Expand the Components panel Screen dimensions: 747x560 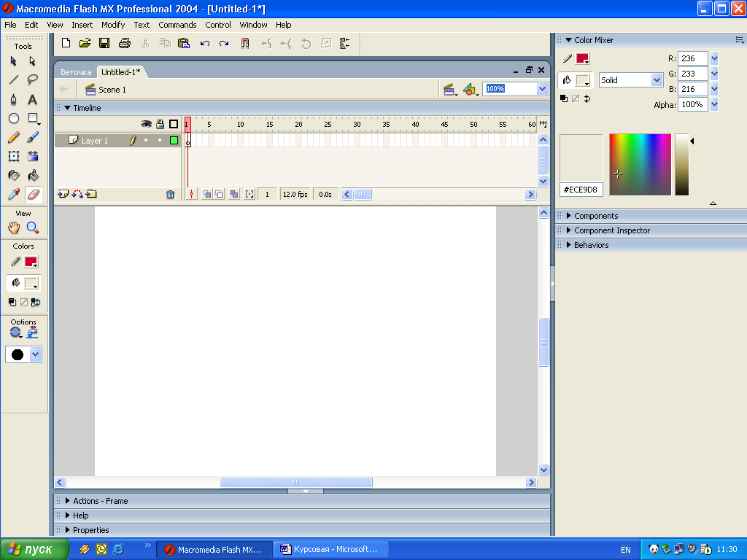point(568,216)
